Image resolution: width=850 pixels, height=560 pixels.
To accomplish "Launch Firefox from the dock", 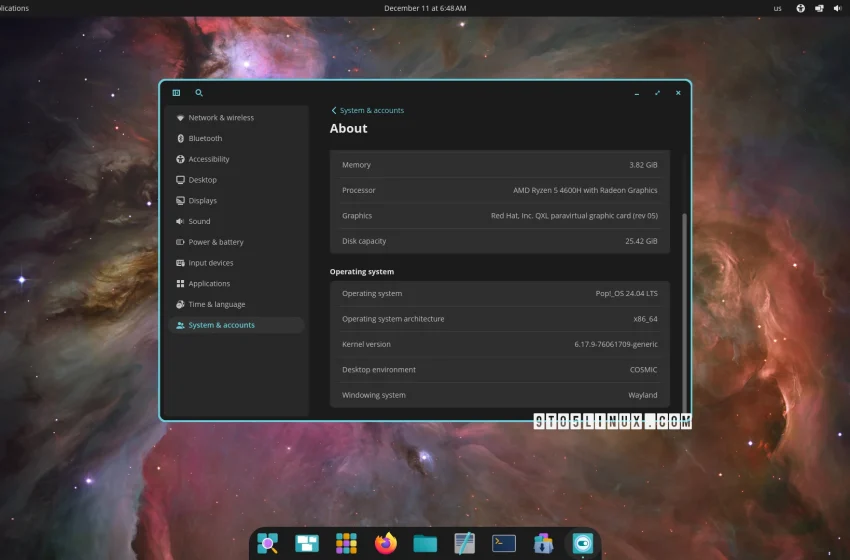I will coord(385,543).
